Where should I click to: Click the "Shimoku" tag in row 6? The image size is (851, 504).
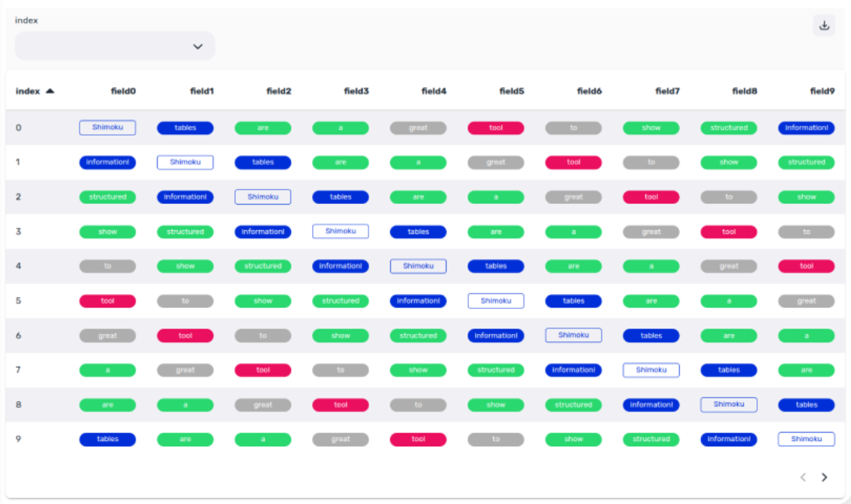pyautogui.click(x=573, y=335)
